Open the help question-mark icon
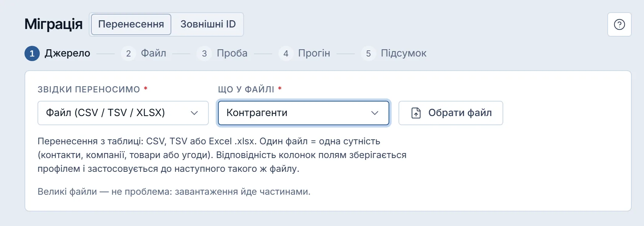This screenshot has width=644, height=226. (619, 24)
